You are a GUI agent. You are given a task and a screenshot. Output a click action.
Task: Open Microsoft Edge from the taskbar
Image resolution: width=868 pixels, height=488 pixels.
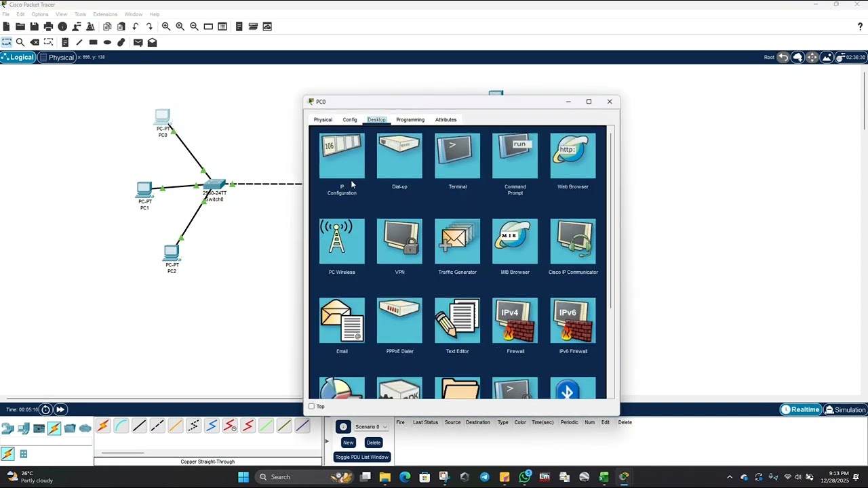coord(405,477)
